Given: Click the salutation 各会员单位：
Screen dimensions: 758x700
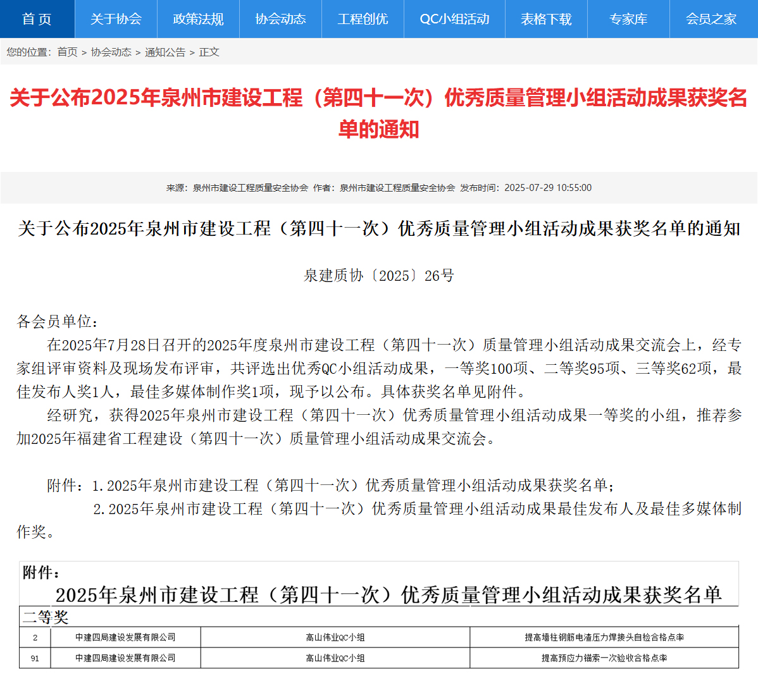Looking at the screenshot, I should coord(58,322).
